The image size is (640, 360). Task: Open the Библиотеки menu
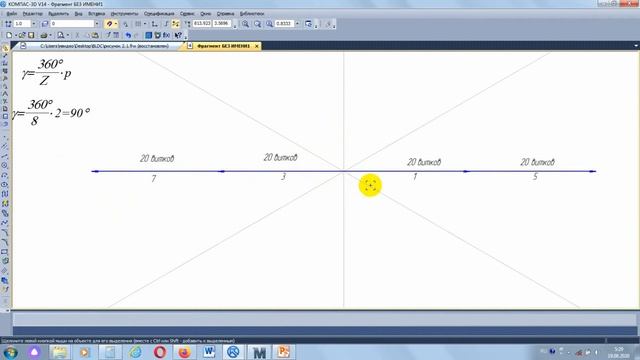(x=252, y=13)
